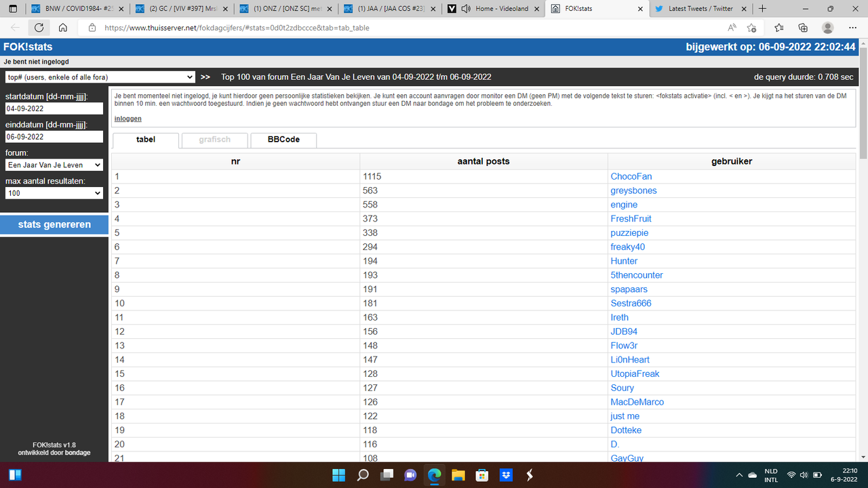
Task: Open Edge Settings and more menu
Action: pyautogui.click(x=852, y=28)
